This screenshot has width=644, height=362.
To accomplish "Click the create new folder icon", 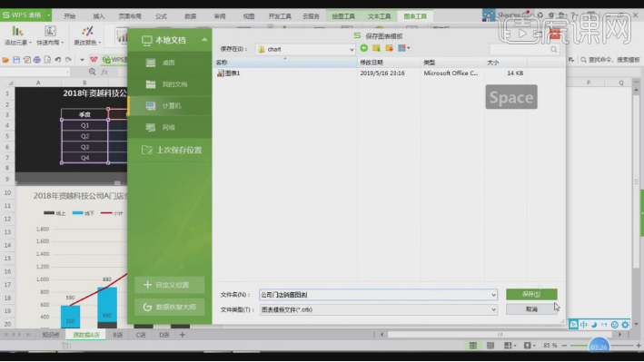I will [x=389, y=48].
